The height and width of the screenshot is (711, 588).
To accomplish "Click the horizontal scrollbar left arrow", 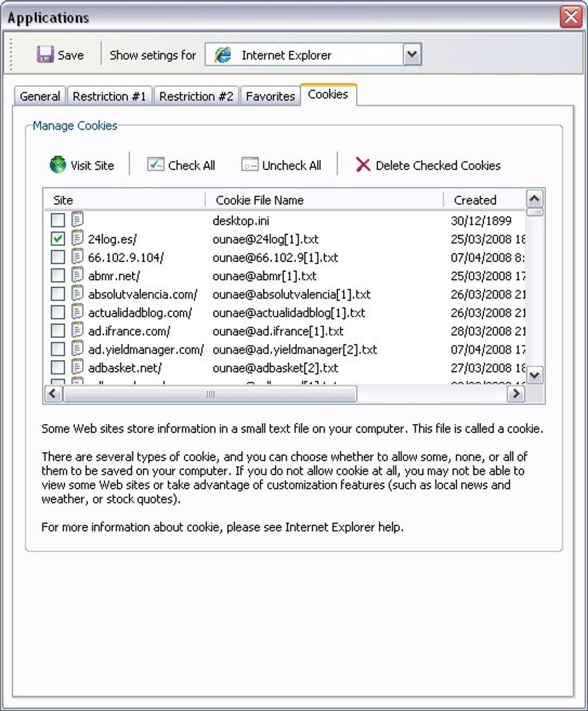I will (x=53, y=394).
